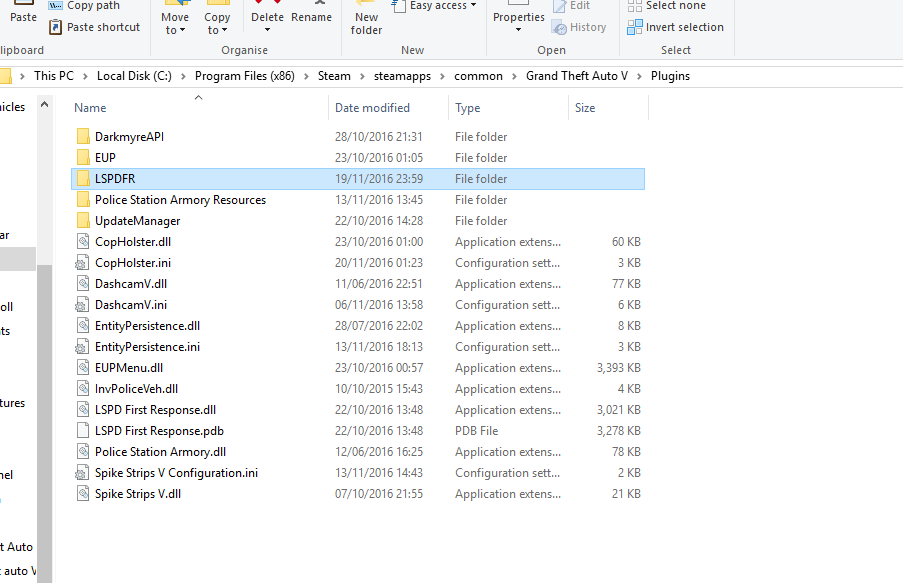Click the UpdateManager folder icon
The image size is (903, 583).
pos(83,221)
